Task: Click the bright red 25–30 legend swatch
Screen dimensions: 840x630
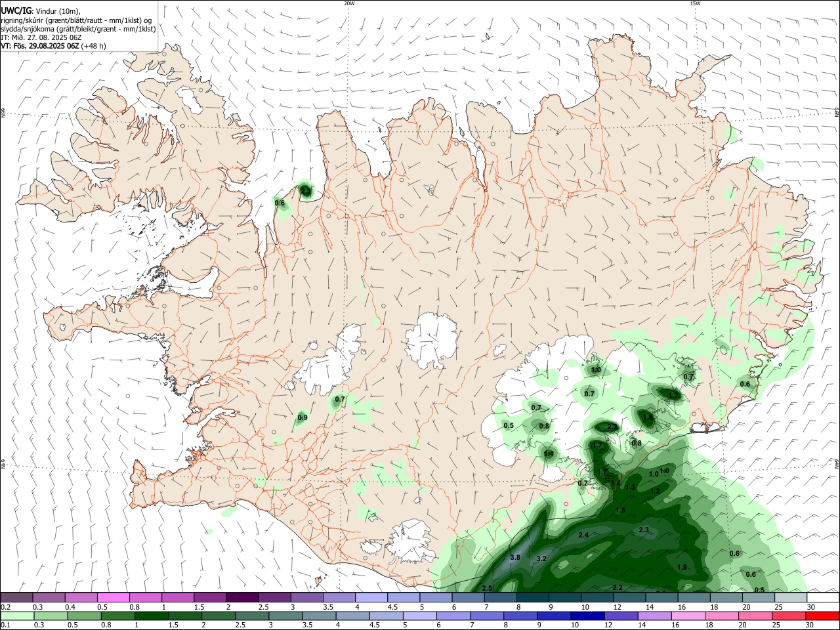Action: (x=823, y=616)
